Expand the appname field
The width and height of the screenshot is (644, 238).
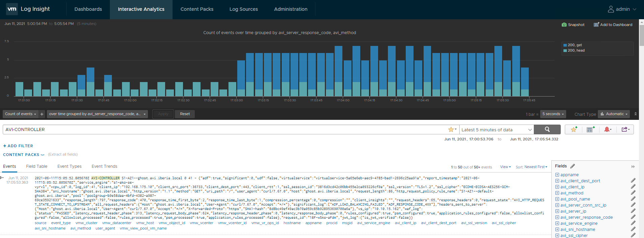coord(557,175)
